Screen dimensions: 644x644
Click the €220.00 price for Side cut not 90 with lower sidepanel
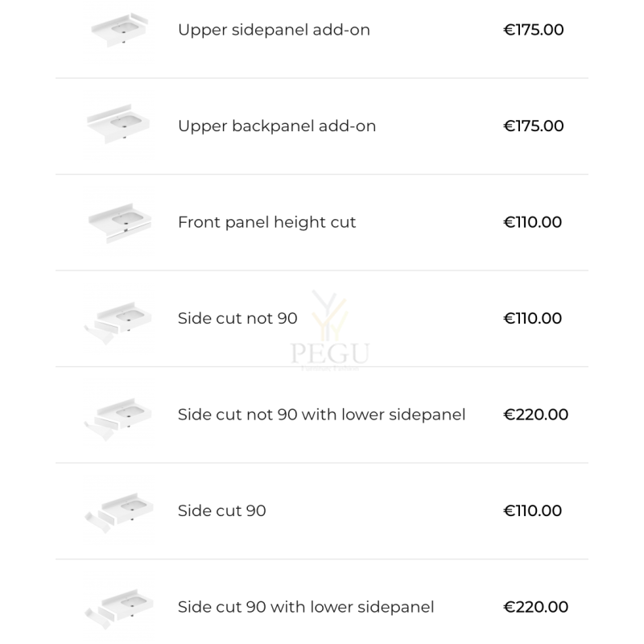click(x=535, y=415)
